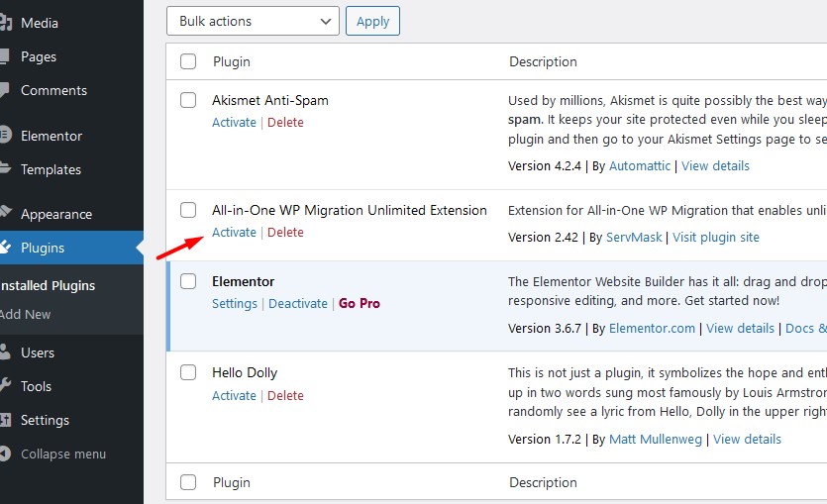Open the Automattic author link

click(640, 166)
